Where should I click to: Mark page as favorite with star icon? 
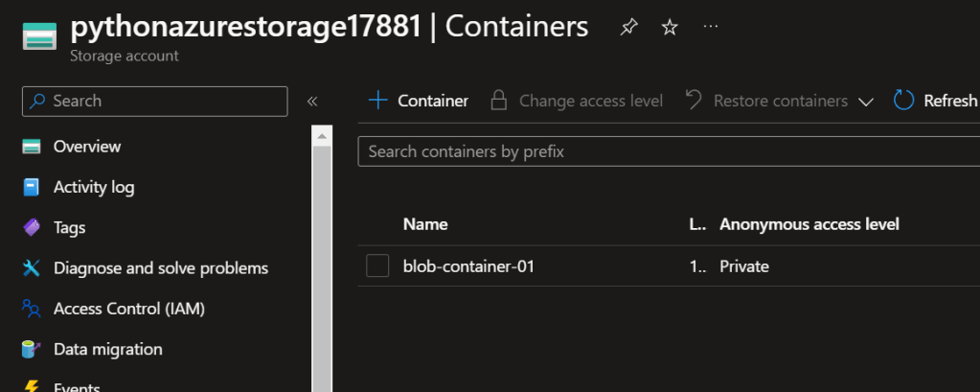pyautogui.click(x=670, y=28)
